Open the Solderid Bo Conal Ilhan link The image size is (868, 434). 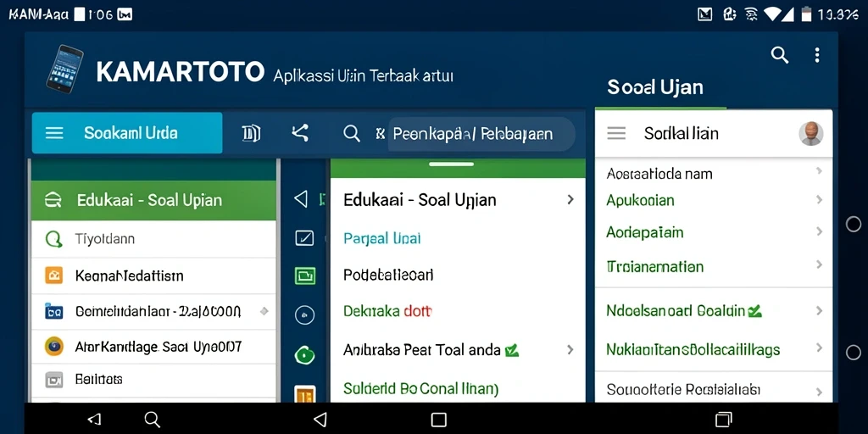(x=420, y=388)
